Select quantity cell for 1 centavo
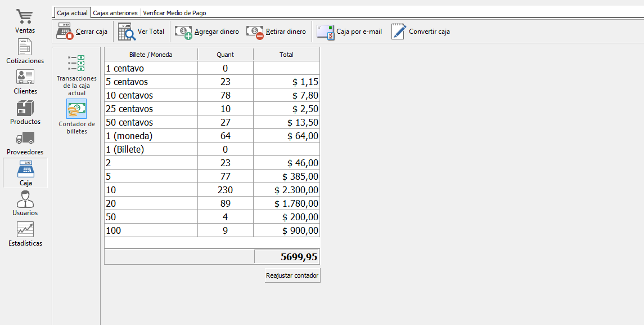This screenshot has height=325, width=644. [225, 68]
